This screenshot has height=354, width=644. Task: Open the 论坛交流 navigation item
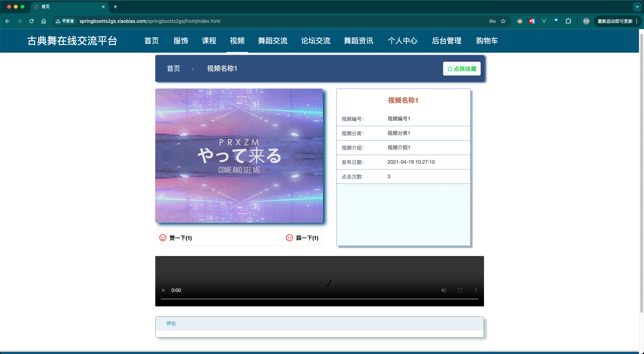coord(316,41)
